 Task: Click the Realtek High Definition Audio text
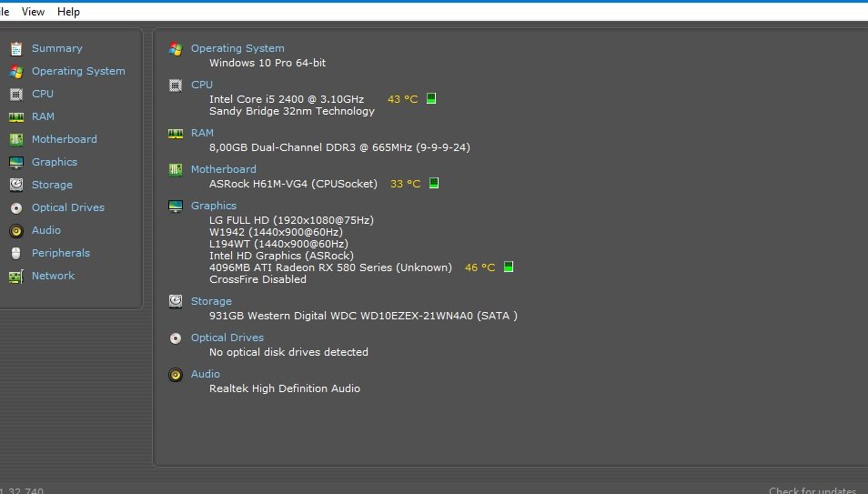[x=285, y=388]
